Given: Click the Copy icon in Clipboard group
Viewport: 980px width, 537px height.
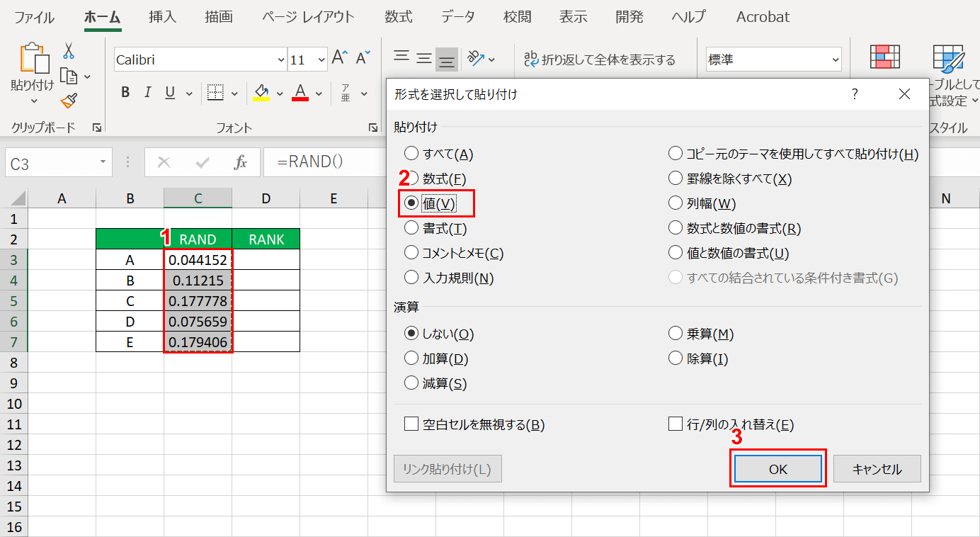Looking at the screenshot, I should coord(69,76).
